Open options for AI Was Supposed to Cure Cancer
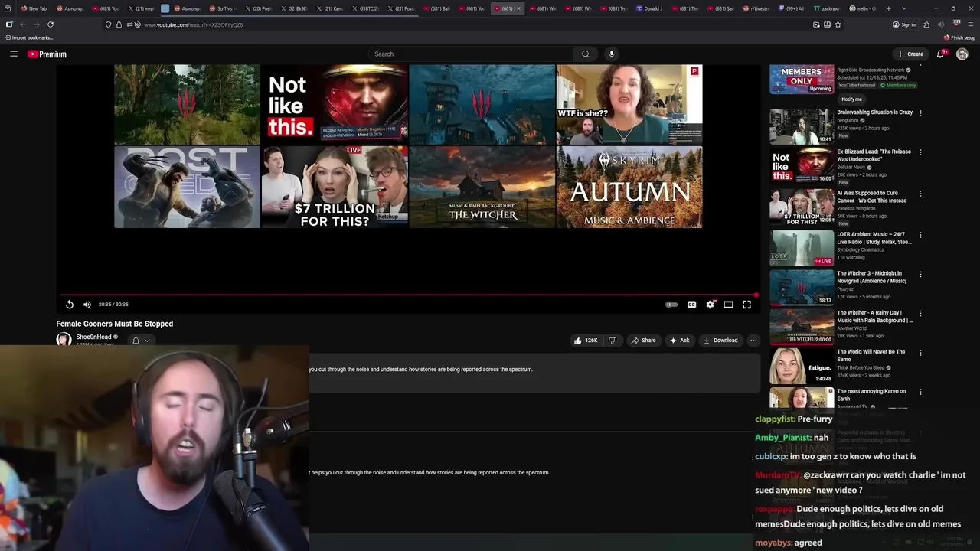This screenshot has height=551, width=980. click(920, 194)
